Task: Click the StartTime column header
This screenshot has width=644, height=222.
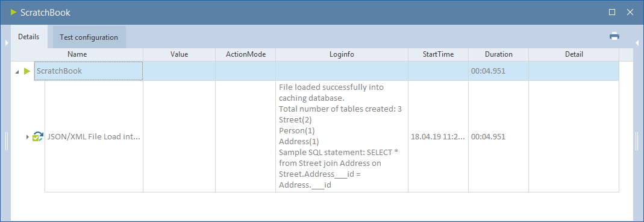Action: (x=438, y=54)
